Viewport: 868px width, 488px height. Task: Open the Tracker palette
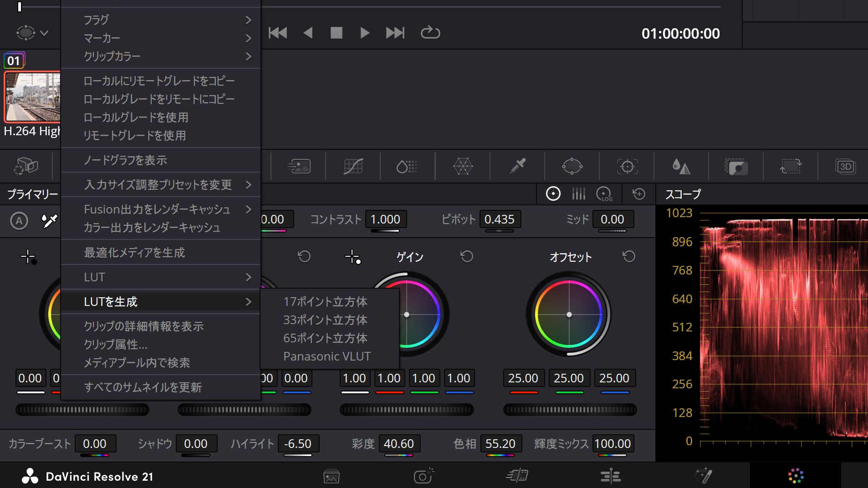(627, 167)
